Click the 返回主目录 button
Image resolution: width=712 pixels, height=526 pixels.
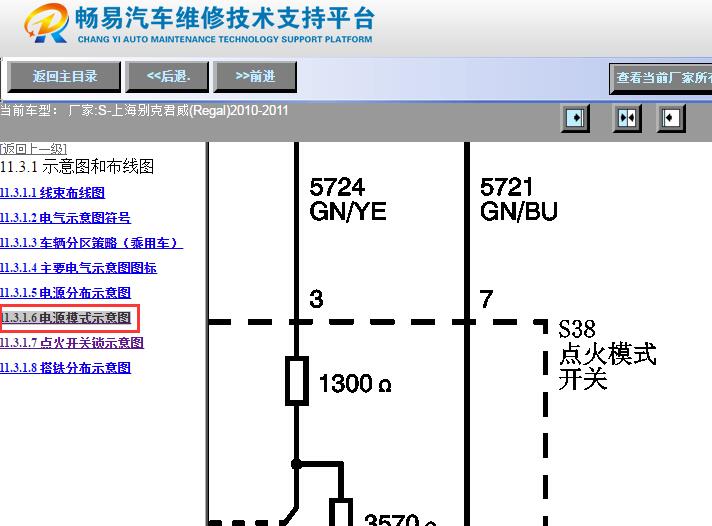pyautogui.click(x=64, y=77)
